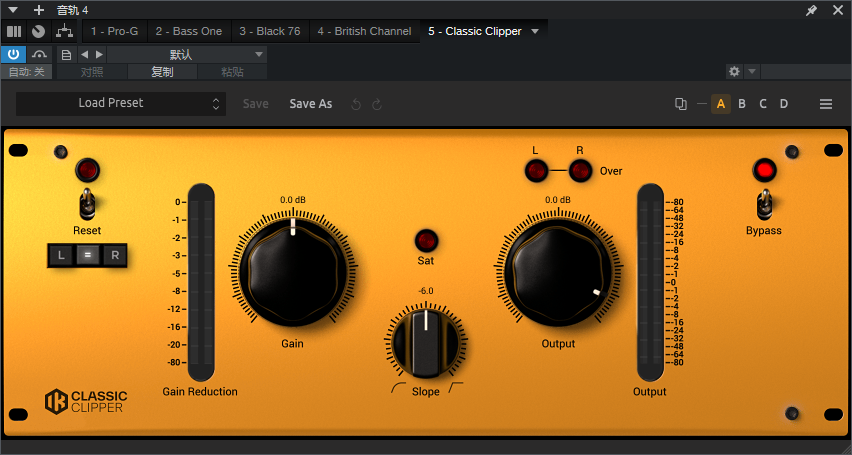Click the redo arrow icon
852x455 pixels.
pos(377,104)
